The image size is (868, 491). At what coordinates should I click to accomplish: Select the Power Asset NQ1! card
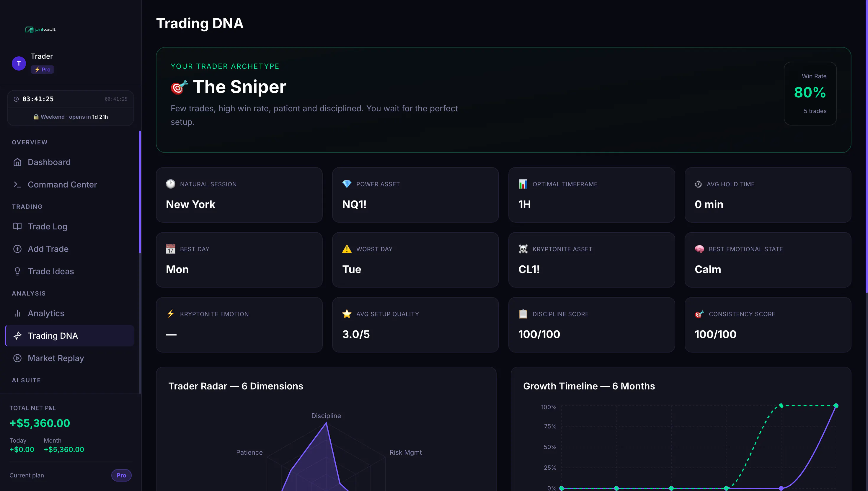click(415, 195)
